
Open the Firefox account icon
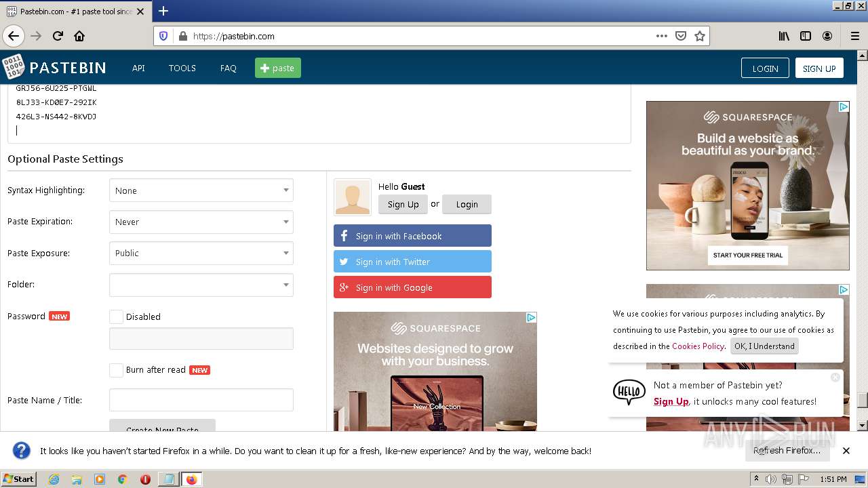point(827,36)
